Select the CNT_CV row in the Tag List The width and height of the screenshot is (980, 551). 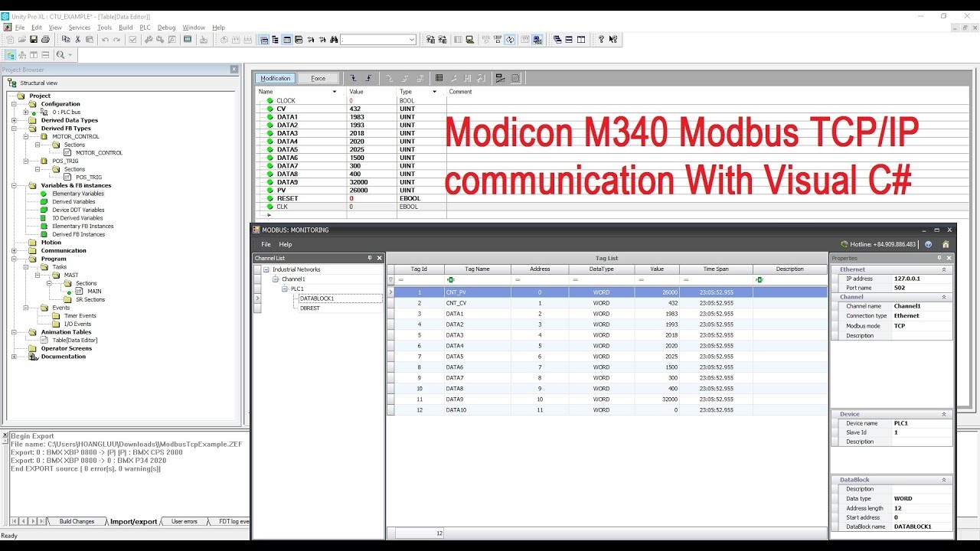point(608,303)
